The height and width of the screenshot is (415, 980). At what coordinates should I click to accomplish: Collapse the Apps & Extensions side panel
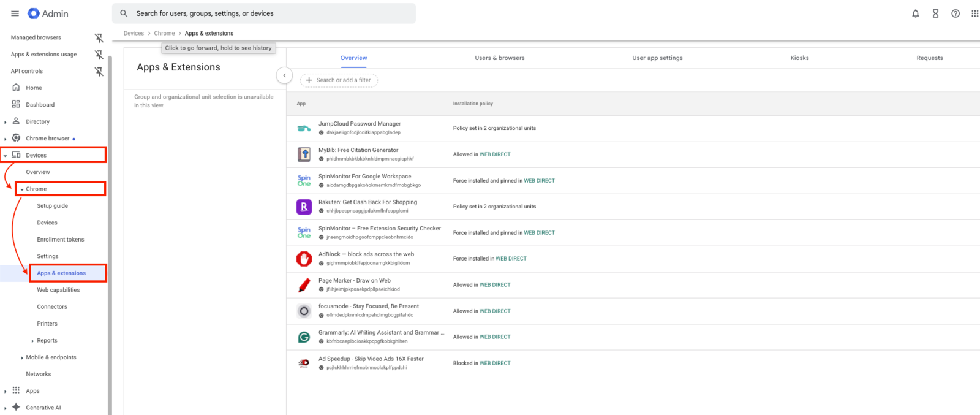click(x=284, y=75)
